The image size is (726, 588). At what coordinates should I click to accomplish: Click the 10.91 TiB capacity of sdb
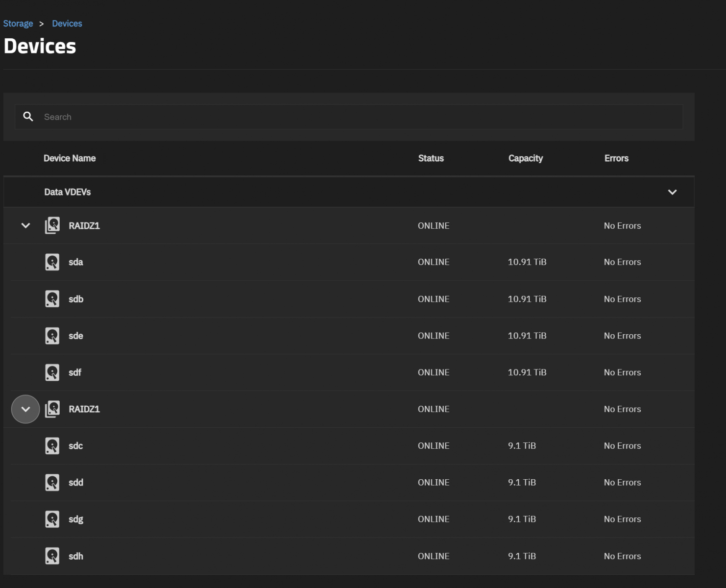point(527,299)
